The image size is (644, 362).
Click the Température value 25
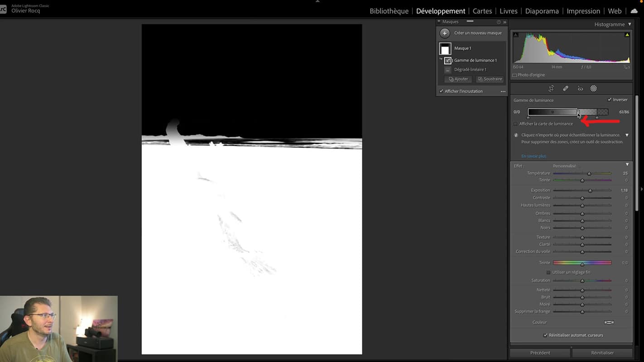(625, 173)
